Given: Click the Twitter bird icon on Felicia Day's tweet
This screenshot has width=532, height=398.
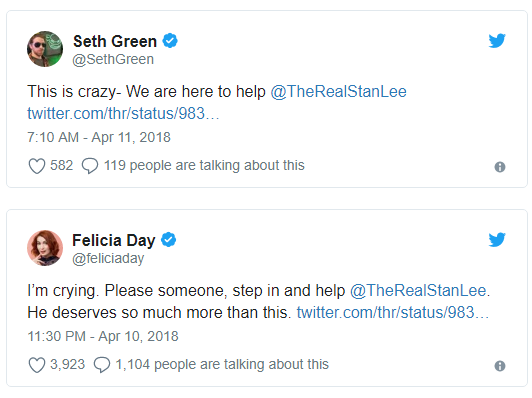Looking at the screenshot, I should [497, 240].
